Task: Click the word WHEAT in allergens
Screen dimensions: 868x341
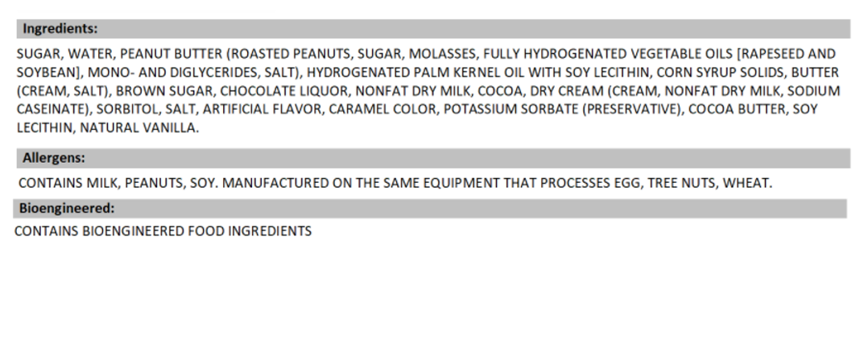Action: (x=748, y=183)
